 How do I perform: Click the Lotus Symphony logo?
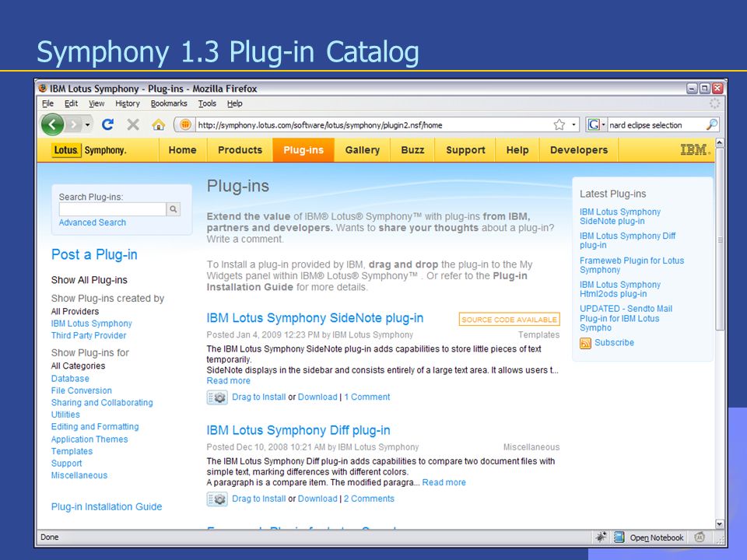(89, 150)
